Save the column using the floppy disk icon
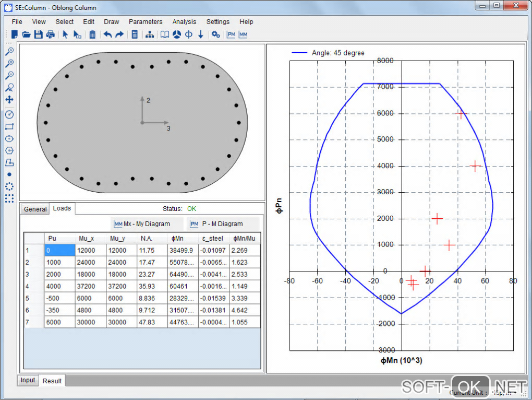 [x=38, y=35]
